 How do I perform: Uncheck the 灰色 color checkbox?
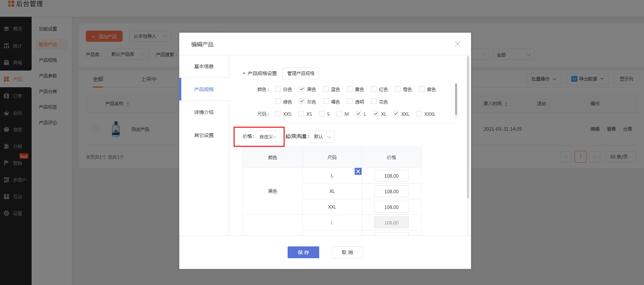[x=302, y=101]
